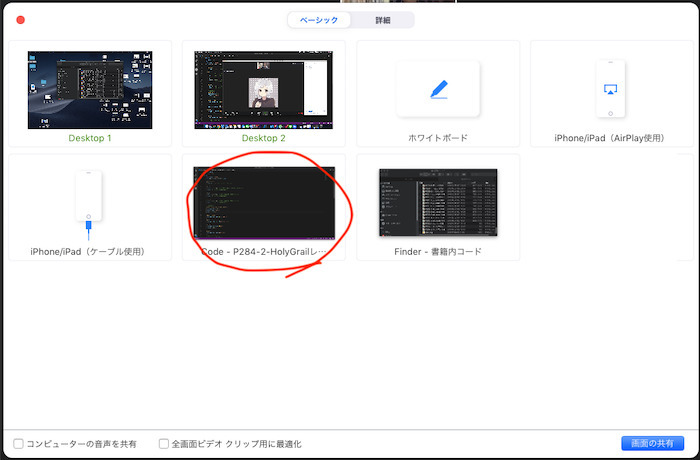Click the Finder - 書籍内コード label

438,251
